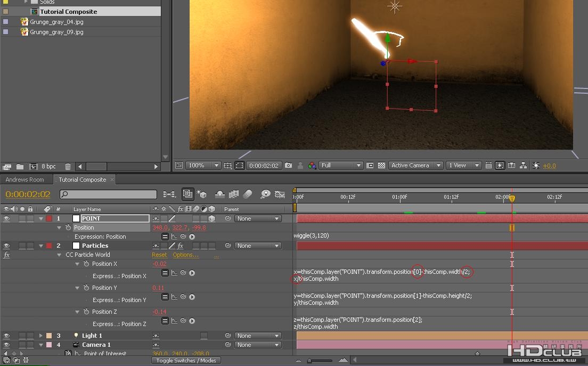The height and width of the screenshot is (366, 588).
Task: Click Toggle Switches / Modes button
Action: point(186,361)
